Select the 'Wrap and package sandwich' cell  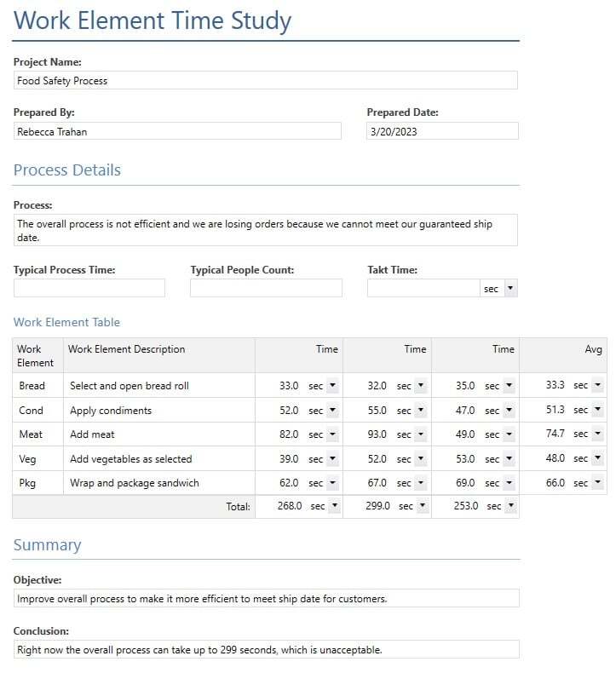[x=158, y=483]
